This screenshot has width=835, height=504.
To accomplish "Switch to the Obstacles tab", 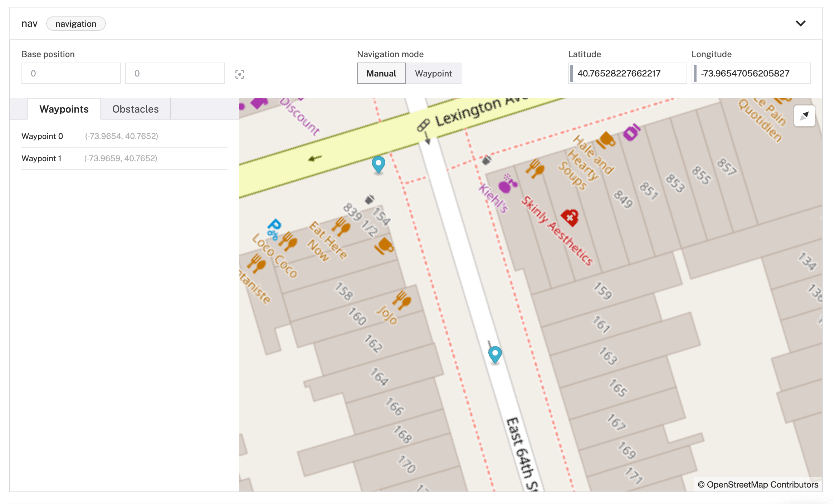I will [x=136, y=109].
